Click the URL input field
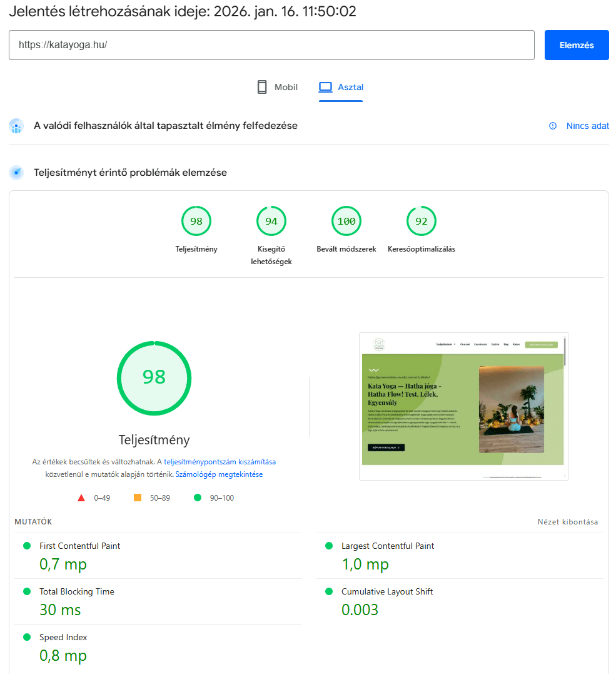 click(271, 45)
